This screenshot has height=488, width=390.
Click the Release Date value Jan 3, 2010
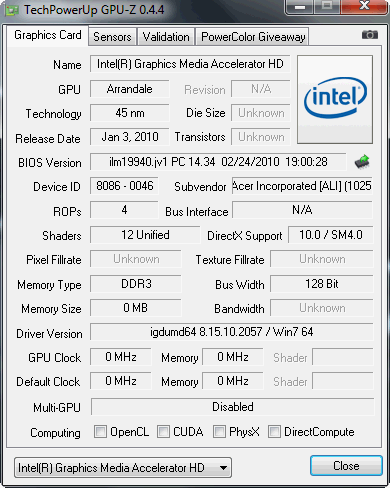pyautogui.click(x=130, y=137)
